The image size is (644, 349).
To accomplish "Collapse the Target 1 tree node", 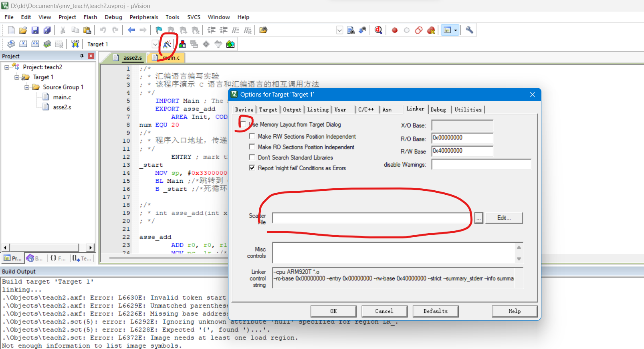I will [x=17, y=77].
